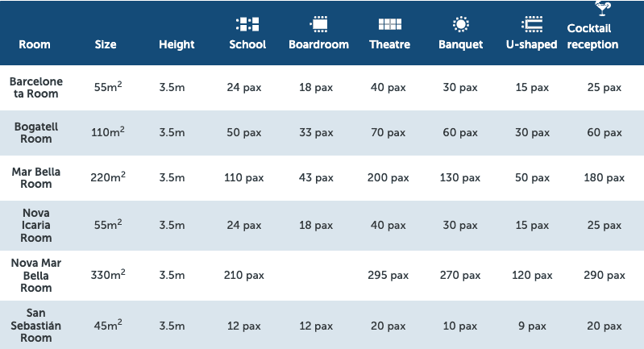Click the Banquet layout icon
644x349 pixels.
click(460, 24)
